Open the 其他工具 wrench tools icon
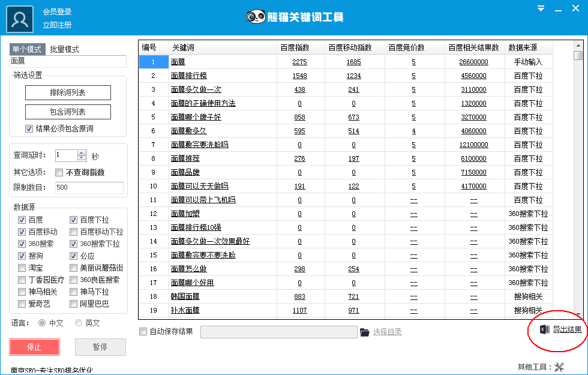The height and width of the screenshot is (375, 588). click(559, 365)
